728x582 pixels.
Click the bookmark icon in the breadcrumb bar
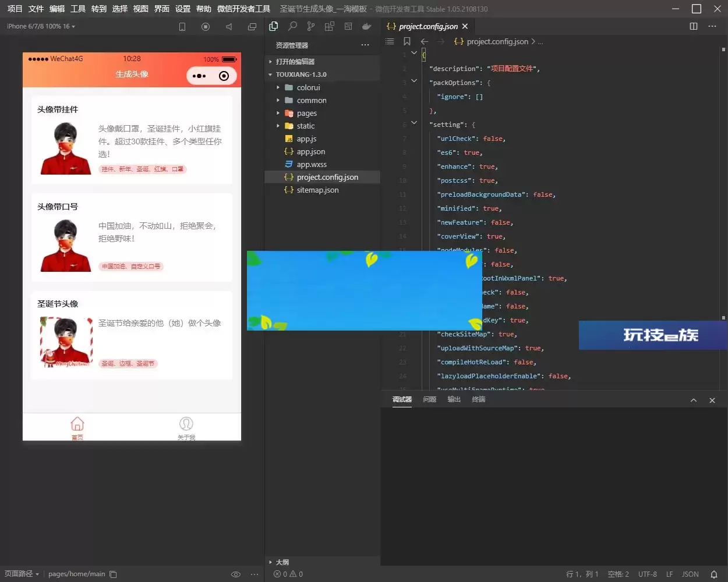(x=407, y=41)
